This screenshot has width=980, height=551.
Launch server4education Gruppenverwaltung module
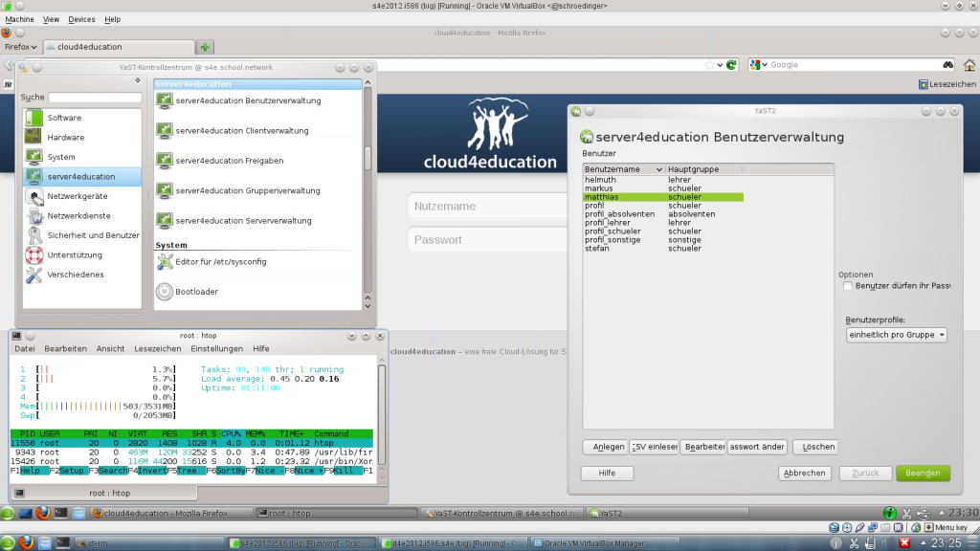click(x=238, y=190)
